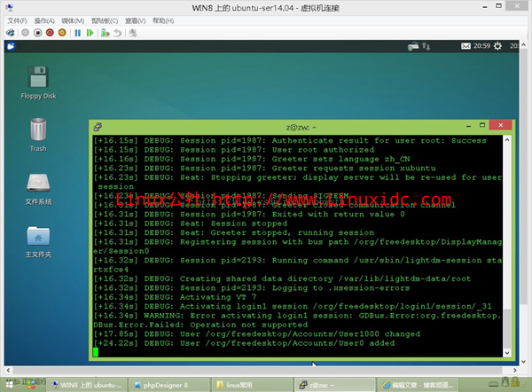
Task: Click the green Reset/Resume toolbar icon
Action: [x=90, y=33]
